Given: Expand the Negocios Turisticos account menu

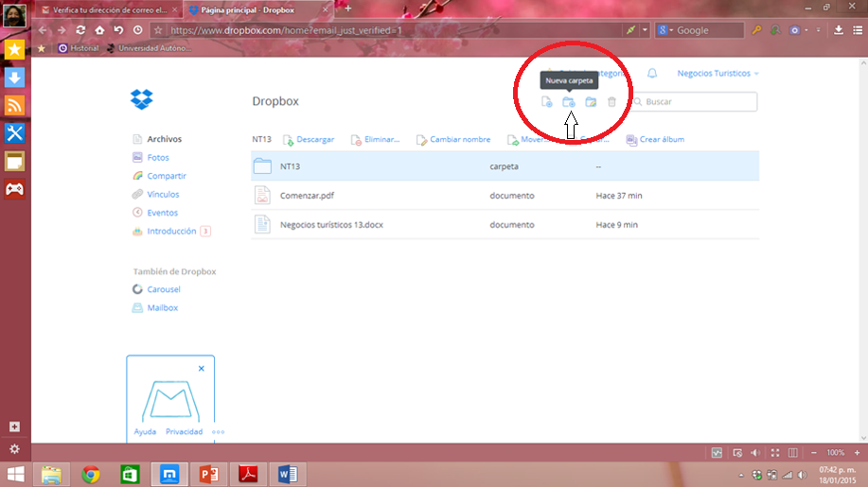Looking at the screenshot, I should coord(718,73).
